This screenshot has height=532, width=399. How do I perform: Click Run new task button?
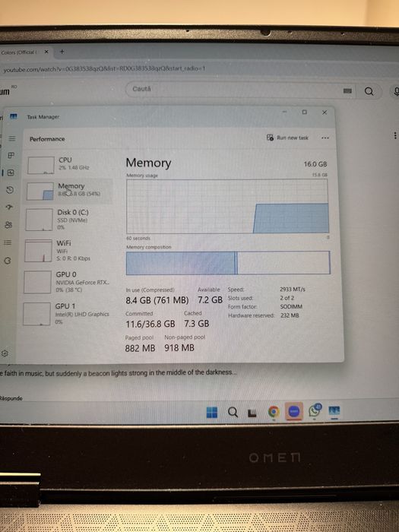287,138
